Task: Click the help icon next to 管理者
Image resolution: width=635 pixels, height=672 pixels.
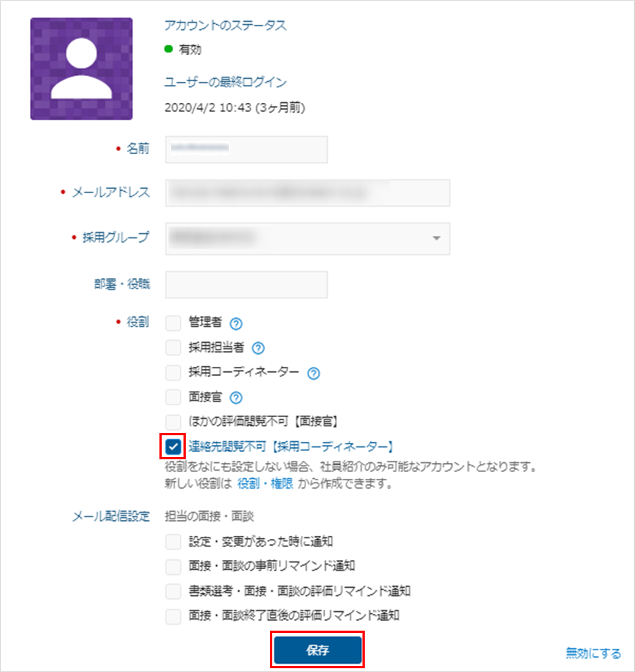Action: click(x=236, y=324)
